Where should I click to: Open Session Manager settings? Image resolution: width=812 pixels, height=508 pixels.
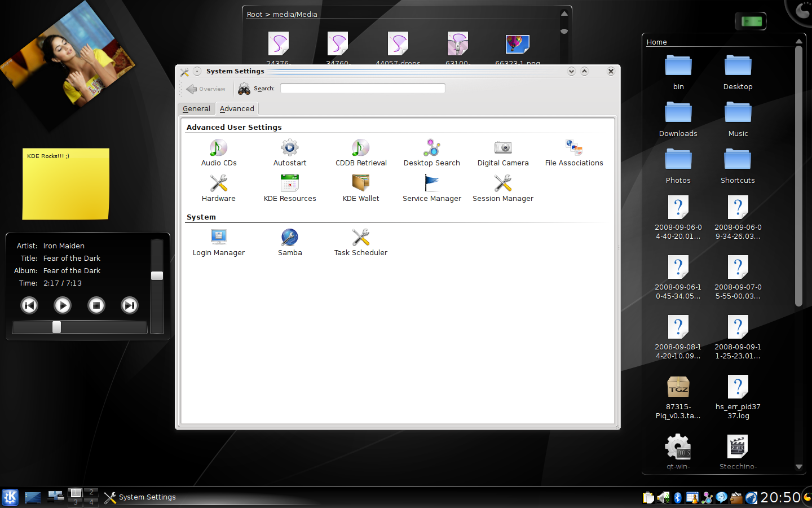click(x=503, y=189)
